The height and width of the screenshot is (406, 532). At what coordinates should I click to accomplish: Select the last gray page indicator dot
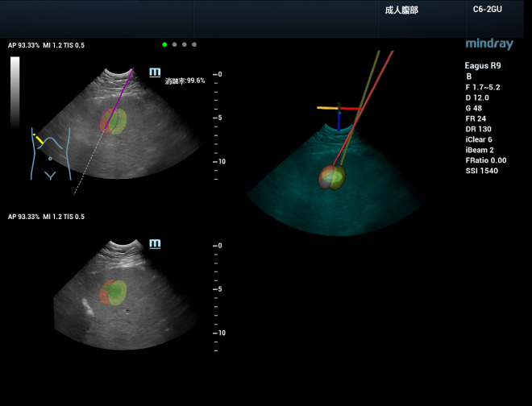194,45
